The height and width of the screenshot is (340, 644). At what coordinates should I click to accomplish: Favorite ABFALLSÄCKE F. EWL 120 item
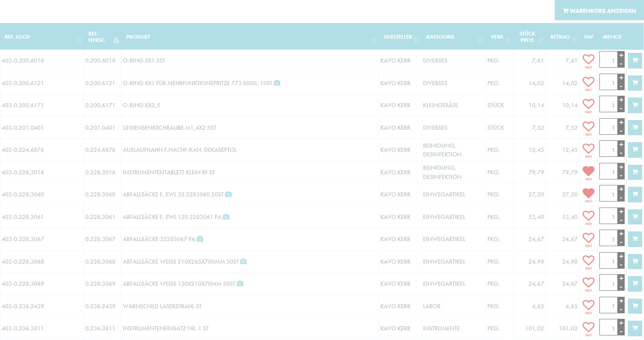pos(588,218)
